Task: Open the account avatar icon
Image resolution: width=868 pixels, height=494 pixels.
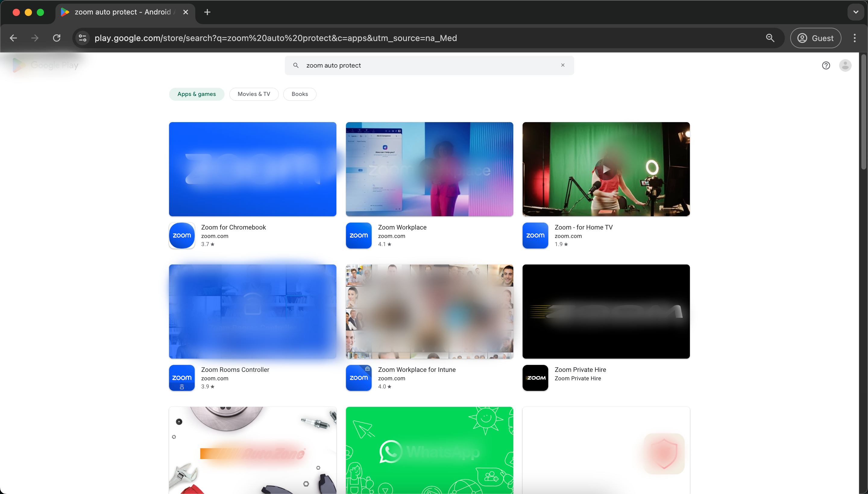Action: coord(845,65)
